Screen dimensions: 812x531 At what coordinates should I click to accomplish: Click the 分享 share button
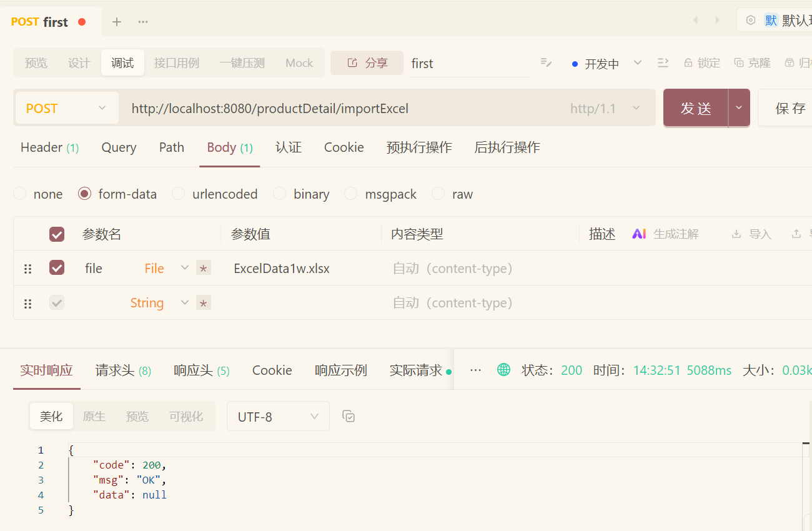coord(367,62)
